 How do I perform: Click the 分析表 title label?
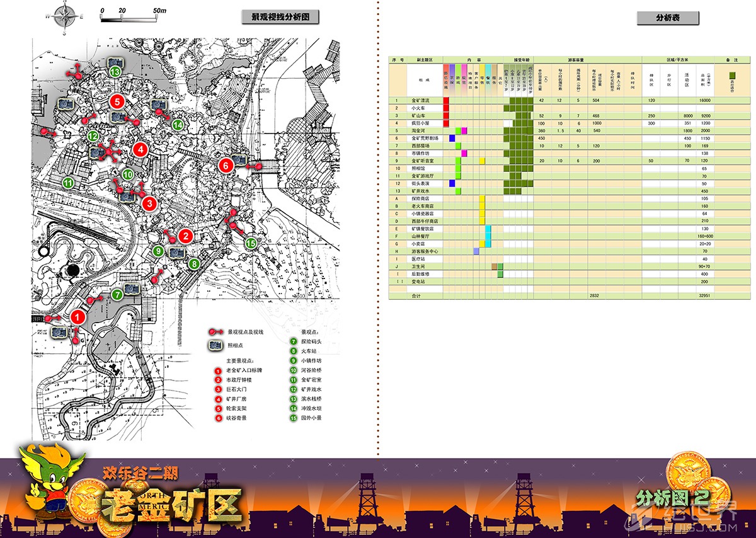click(x=667, y=18)
